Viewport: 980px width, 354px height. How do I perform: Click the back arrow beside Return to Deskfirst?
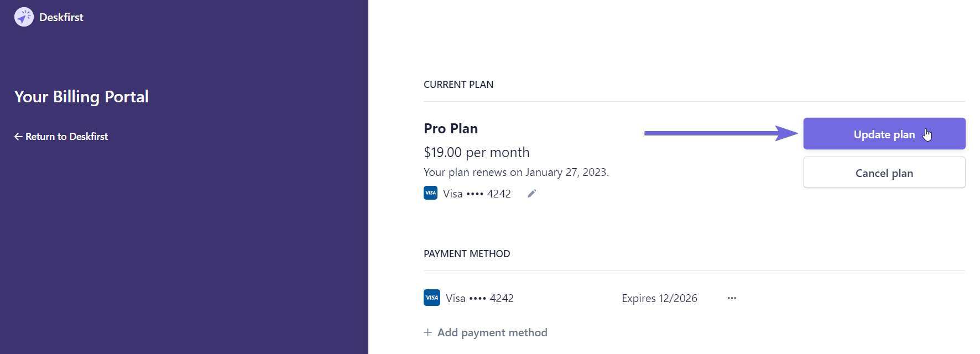[x=18, y=137]
